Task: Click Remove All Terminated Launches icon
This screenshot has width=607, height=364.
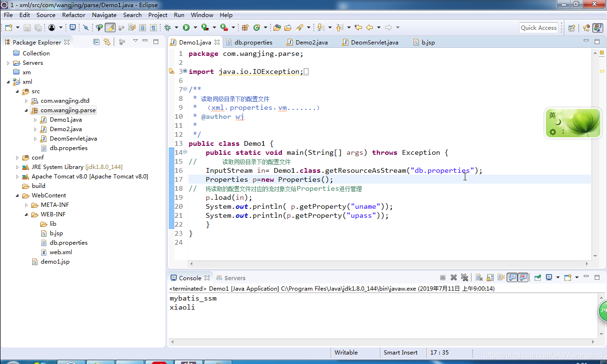Action: coord(464,278)
